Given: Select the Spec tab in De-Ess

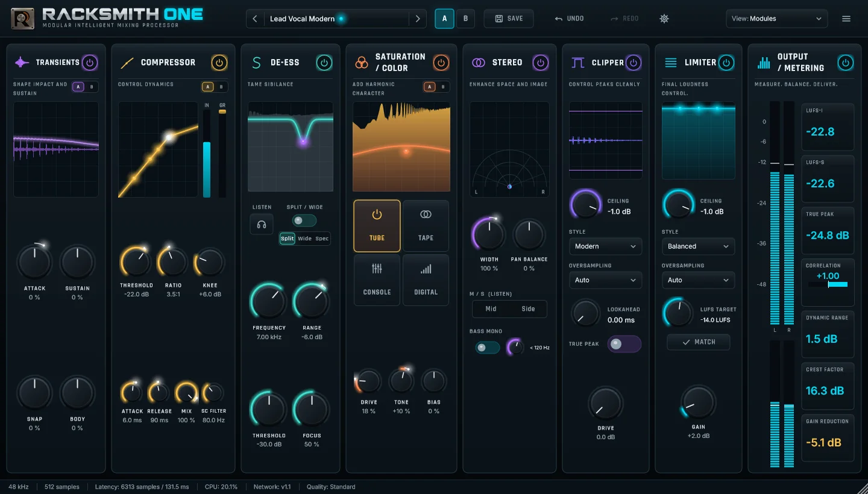Looking at the screenshot, I should pyautogui.click(x=322, y=239).
